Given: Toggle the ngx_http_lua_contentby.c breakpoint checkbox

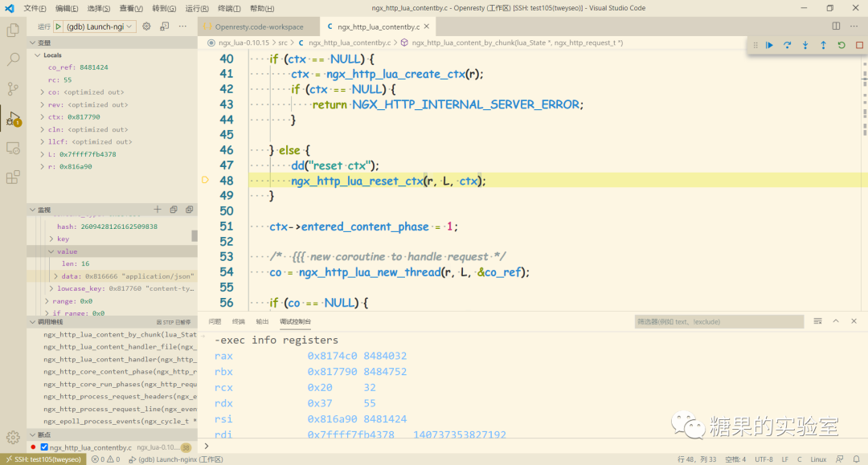Looking at the screenshot, I should coord(43,447).
